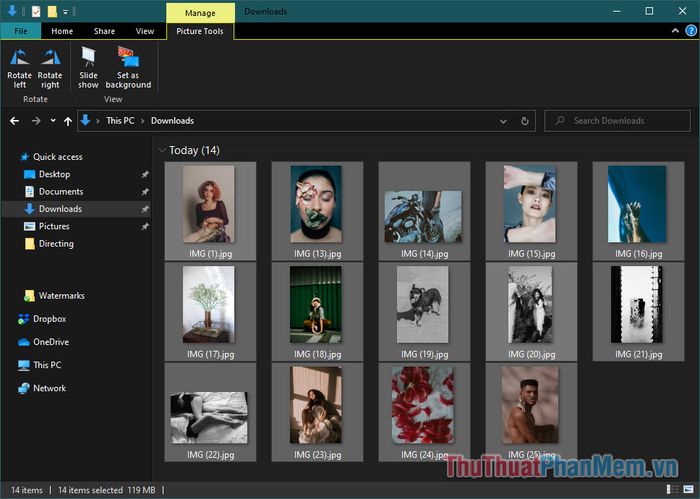Open the Help question mark icon
Image resolution: width=700 pixels, height=499 pixels.
click(691, 31)
